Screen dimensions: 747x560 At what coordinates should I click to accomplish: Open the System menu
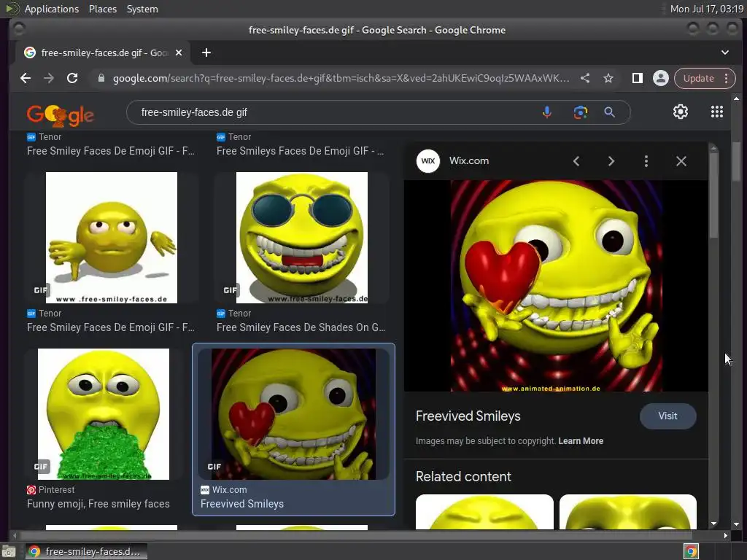click(142, 9)
